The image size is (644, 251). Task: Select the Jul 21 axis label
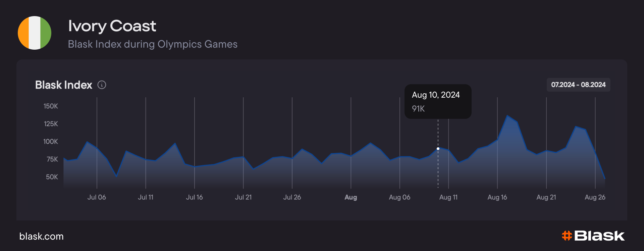point(243,197)
